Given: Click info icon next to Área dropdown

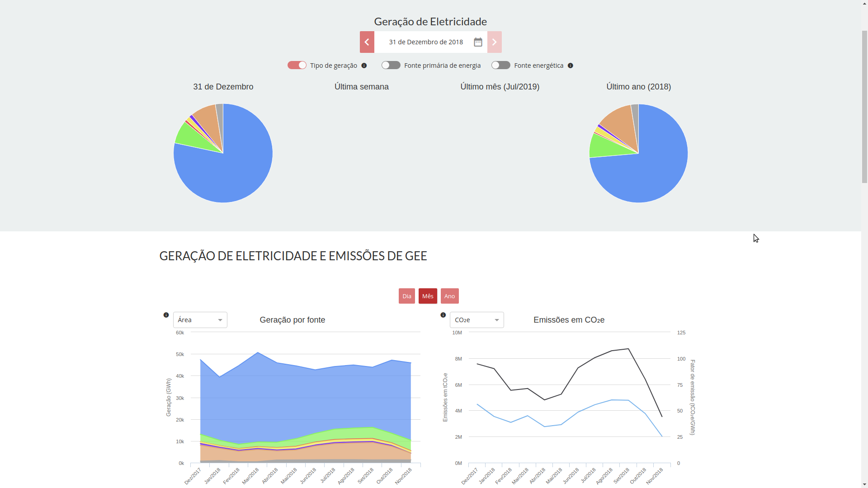Looking at the screenshot, I should 166,315.
